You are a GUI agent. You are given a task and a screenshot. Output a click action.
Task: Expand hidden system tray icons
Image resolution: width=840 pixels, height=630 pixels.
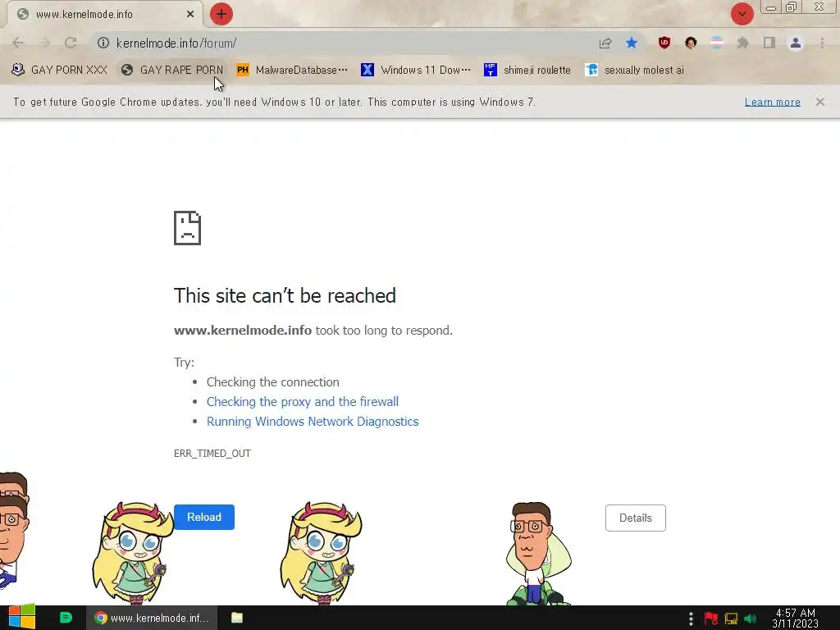[691, 619]
